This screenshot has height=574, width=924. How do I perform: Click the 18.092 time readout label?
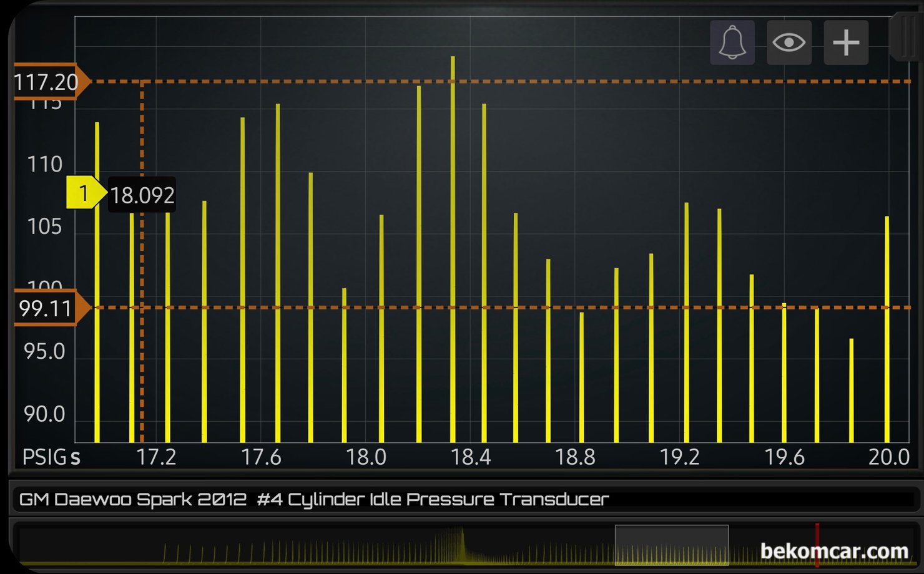(x=142, y=195)
